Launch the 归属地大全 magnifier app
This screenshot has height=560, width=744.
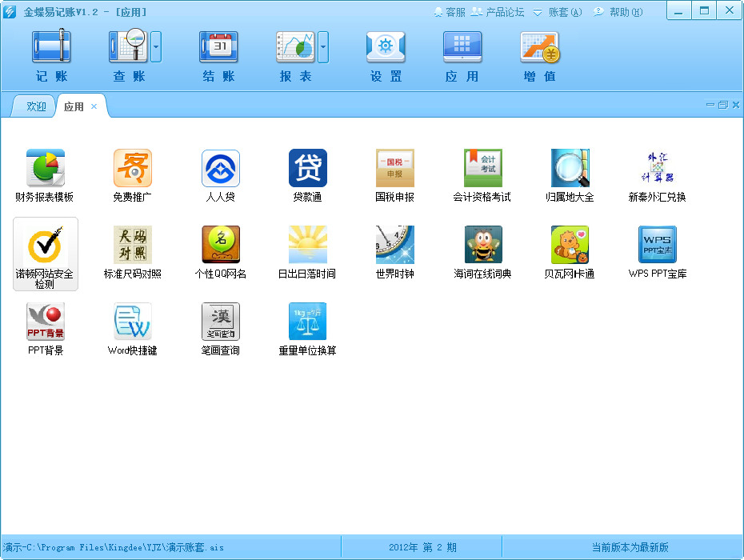pyautogui.click(x=570, y=175)
